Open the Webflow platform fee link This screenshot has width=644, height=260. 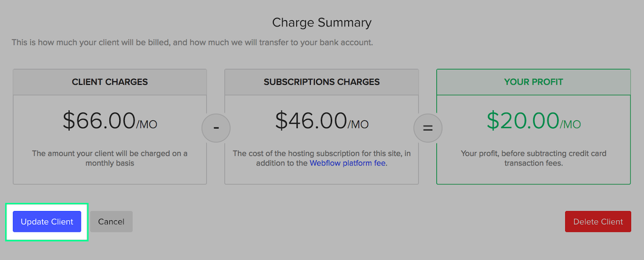(348, 163)
